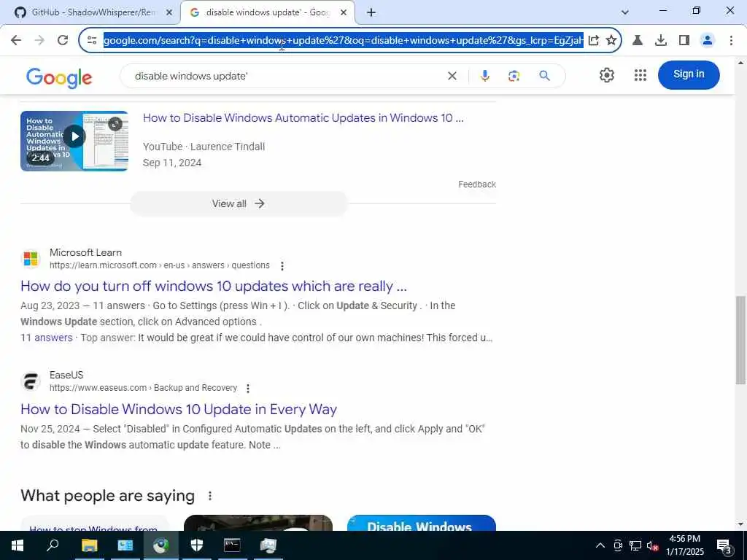Reload the current page
Screen dimensions: 747x560
tap(63, 40)
